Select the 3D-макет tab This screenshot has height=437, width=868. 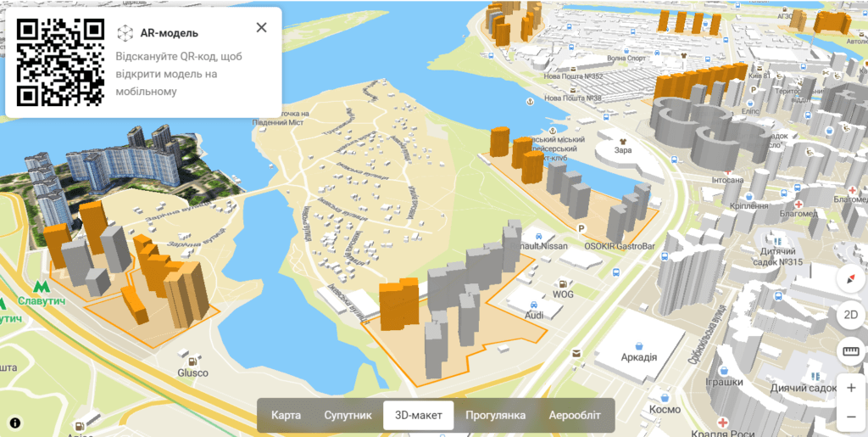[x=418, y=416]
